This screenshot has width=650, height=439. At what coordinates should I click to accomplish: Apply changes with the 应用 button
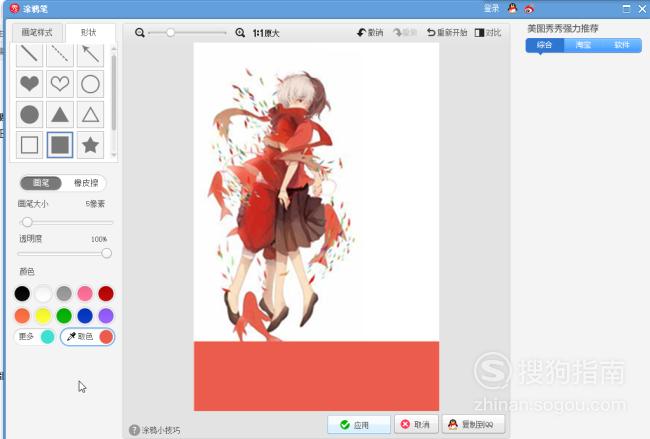[359, 425]
